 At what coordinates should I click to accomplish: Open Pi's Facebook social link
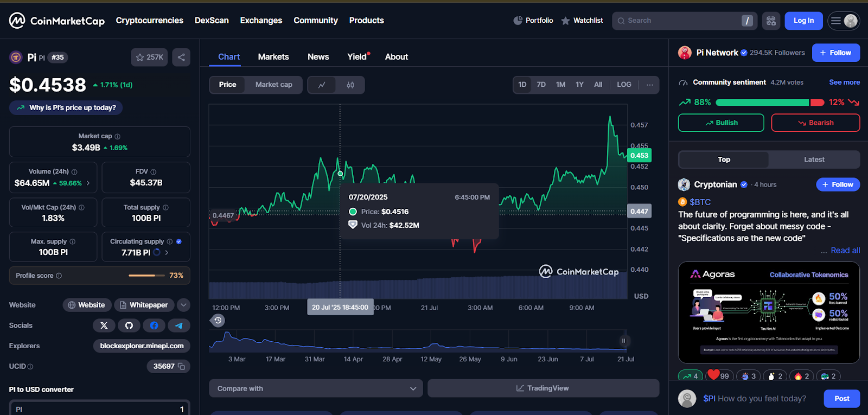point(154,325)
